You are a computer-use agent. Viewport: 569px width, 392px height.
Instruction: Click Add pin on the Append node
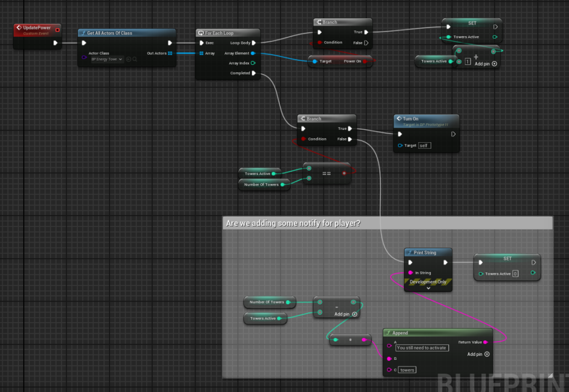pyautogui.click(x=478, y=354)
